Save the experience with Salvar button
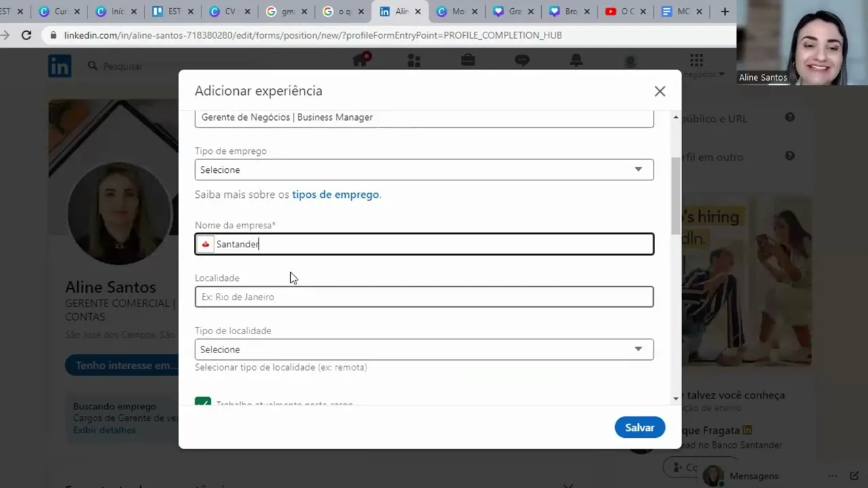This screenshot has height=488, width=868. tap(639, 427)
